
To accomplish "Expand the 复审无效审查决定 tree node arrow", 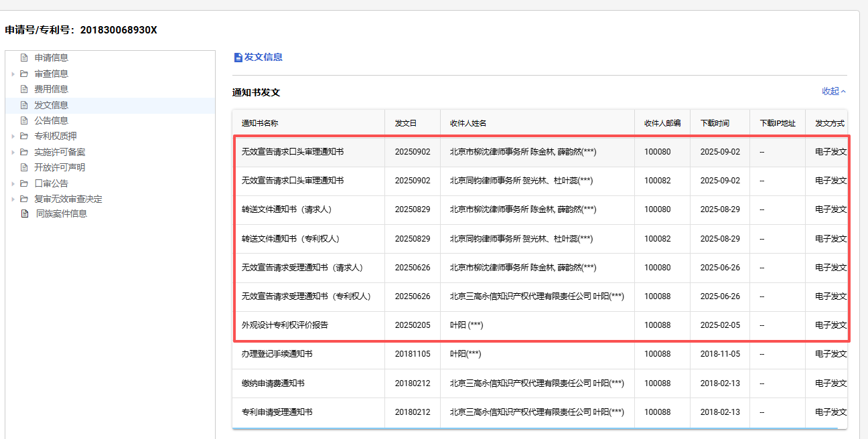I will [x=13, y=199].
